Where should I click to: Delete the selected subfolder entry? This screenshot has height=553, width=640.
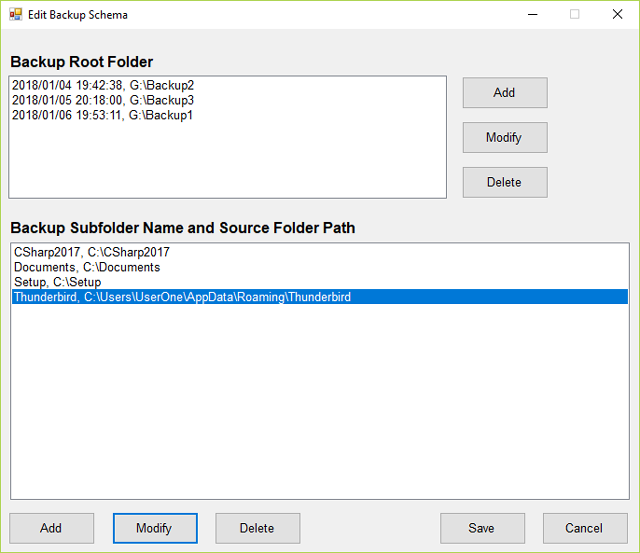258,528
